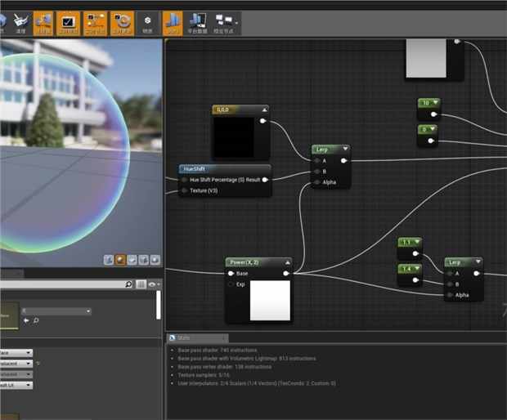507x420 pixels.
Task: Collapse the 0,0,0 constant node arrow
Action: point(264,110)
